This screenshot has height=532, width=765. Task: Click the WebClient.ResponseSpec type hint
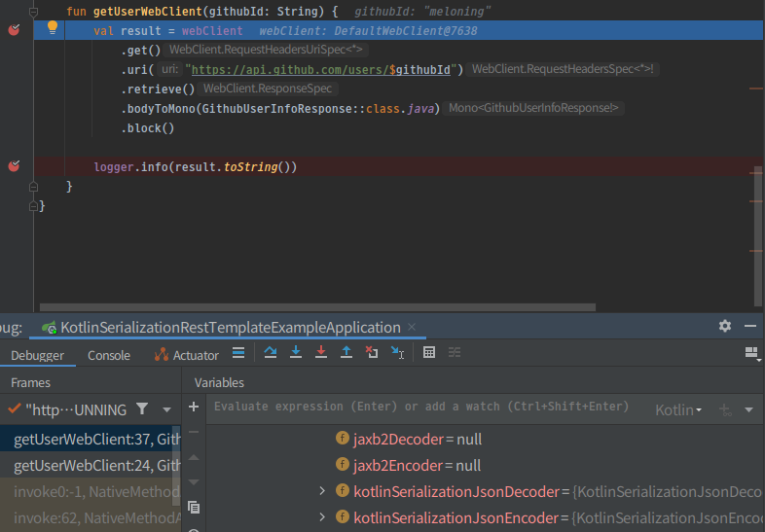coord(268,89)
